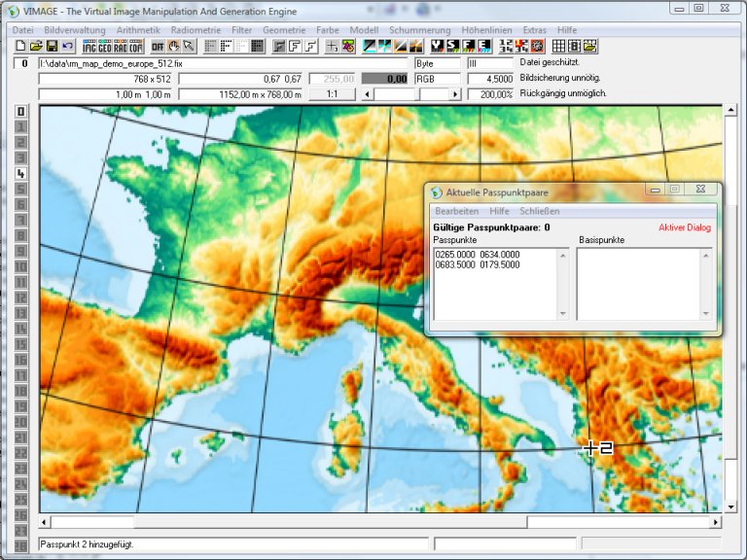Select Passpunkt entry 0265.0000 0634.0000
The height and width of the screenshot is (560, 747).
pyautogui.click(x=479, y=255)
